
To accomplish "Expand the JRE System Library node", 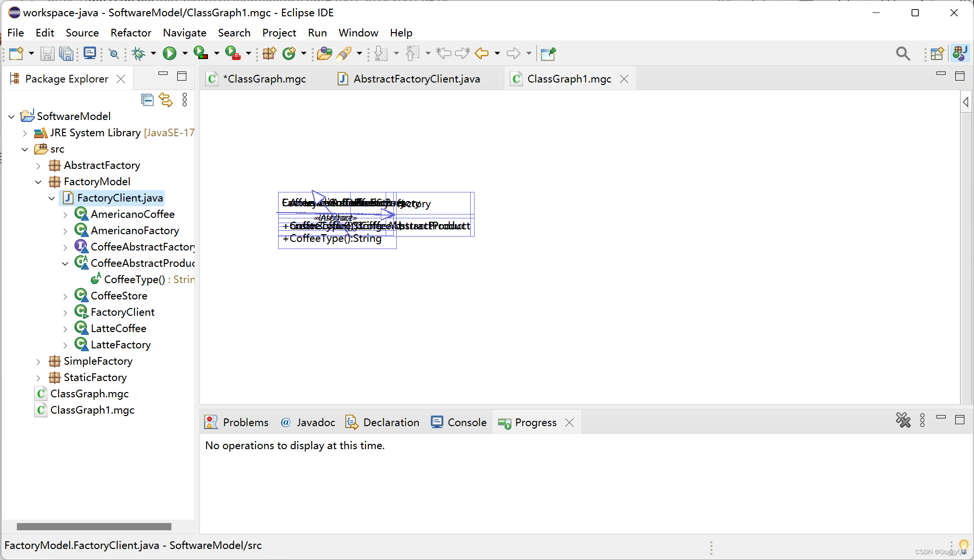I will (25, 132).
